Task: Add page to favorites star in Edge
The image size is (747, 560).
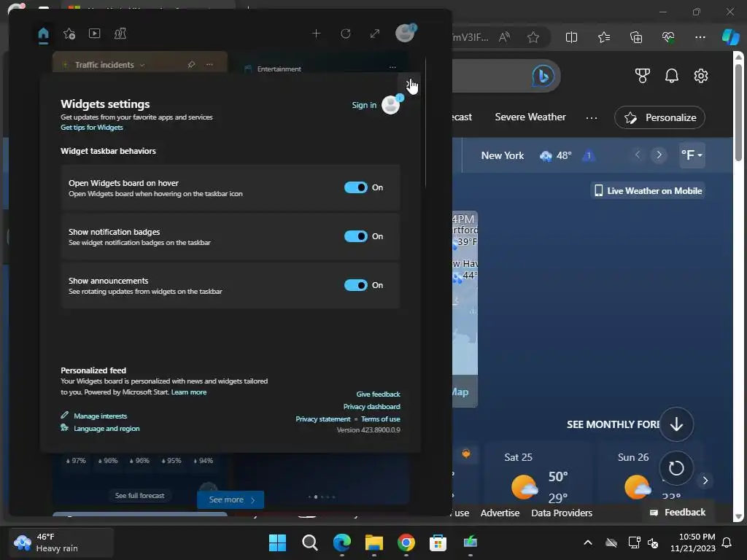Action: tap(533, 37)
